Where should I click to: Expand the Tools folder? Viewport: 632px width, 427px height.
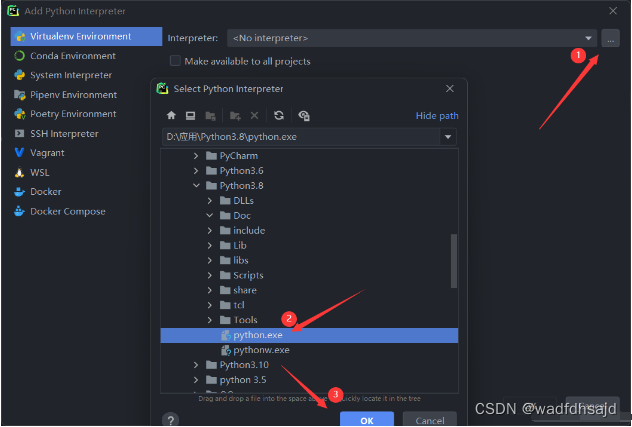[x=210, y=320]
